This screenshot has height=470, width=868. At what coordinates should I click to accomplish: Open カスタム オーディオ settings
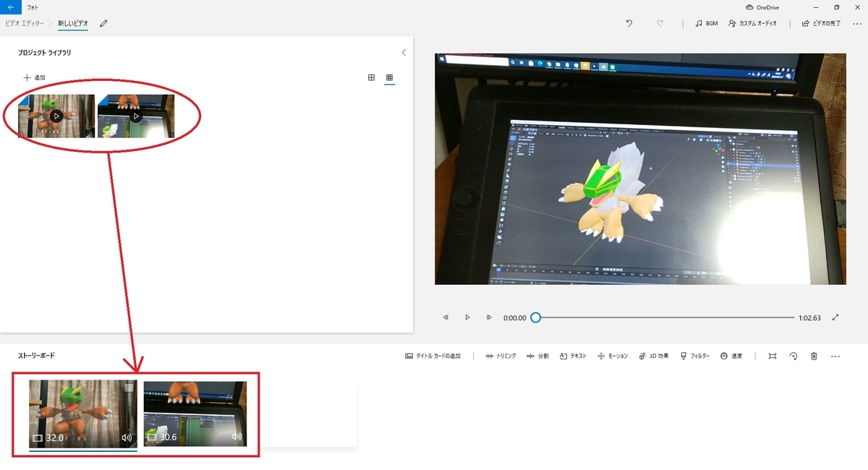[x=753, y=23]
